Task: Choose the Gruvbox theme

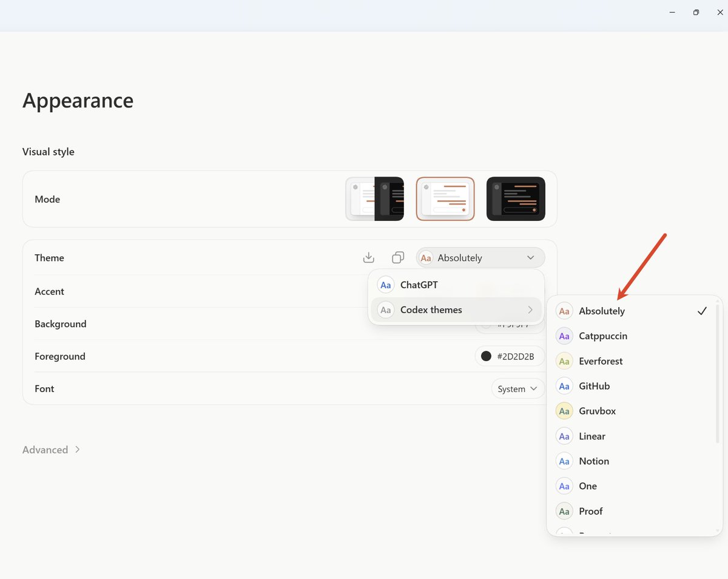Action: (x=632, y=411)
